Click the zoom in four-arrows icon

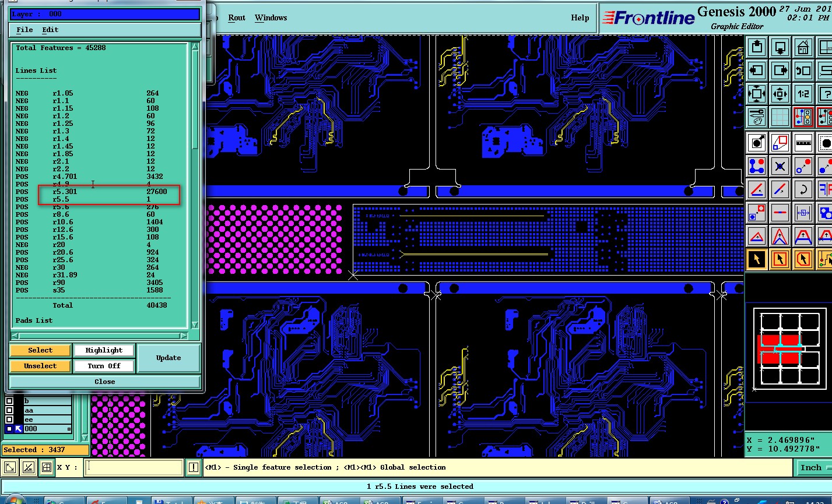click(757, 94)
